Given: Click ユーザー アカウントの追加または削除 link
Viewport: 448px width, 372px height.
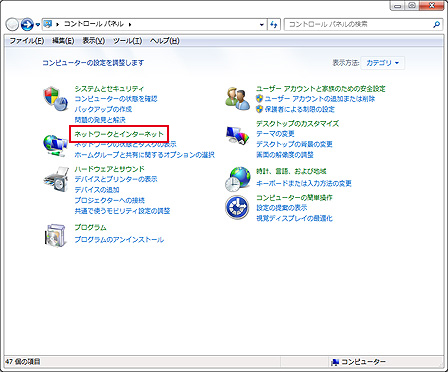Looking at the screenshot, I should (x=320, y=99).
